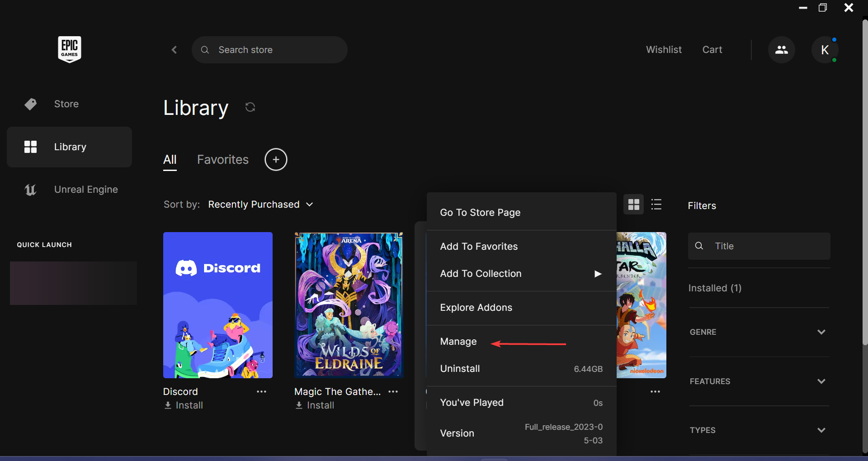
Task: Open the Friends panel icon
Action: coord(782,50)
